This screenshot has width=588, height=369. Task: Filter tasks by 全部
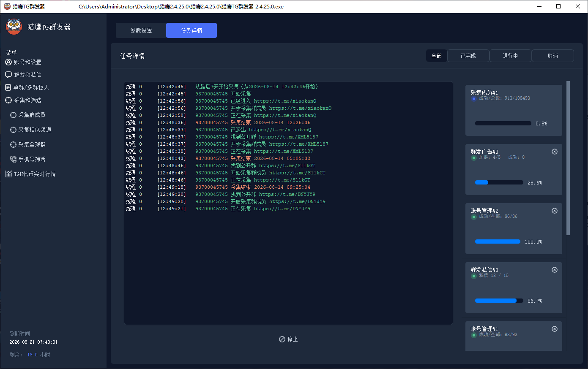click(437, 56)
